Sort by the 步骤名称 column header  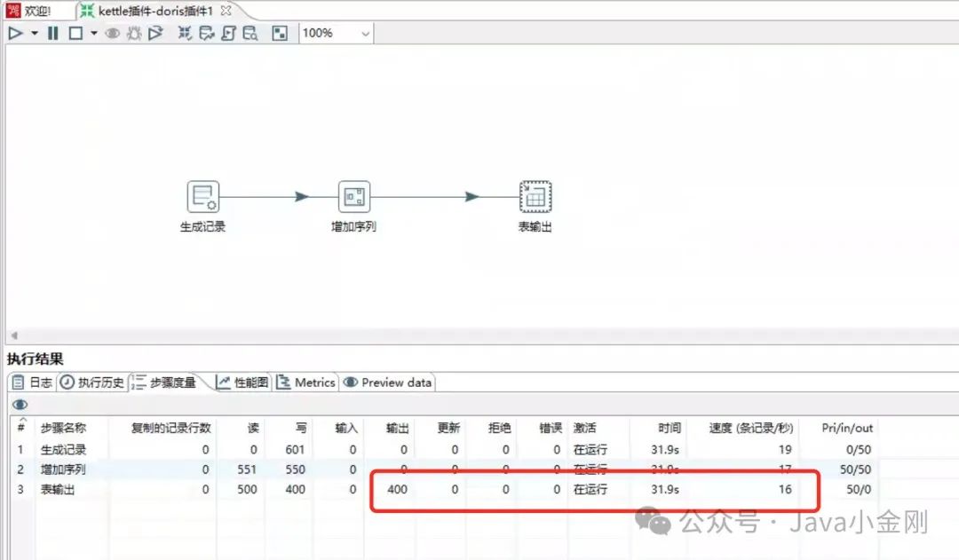(64, 428)
